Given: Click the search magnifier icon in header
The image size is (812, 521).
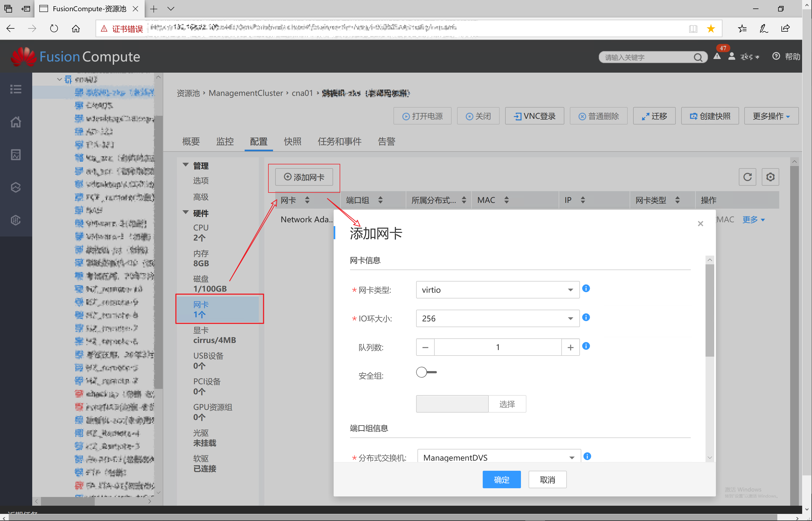Looking at the screenshot, I should point(698,58).
